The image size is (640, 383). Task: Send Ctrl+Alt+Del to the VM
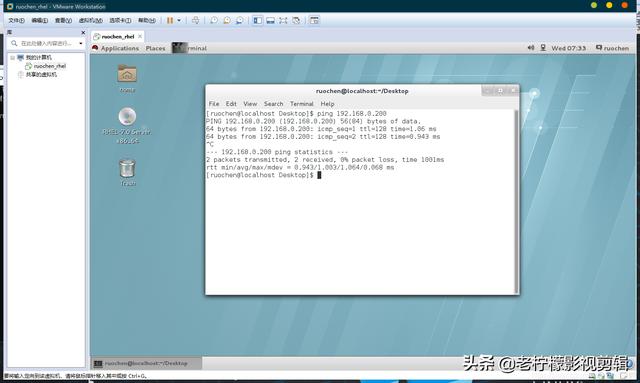196,20
